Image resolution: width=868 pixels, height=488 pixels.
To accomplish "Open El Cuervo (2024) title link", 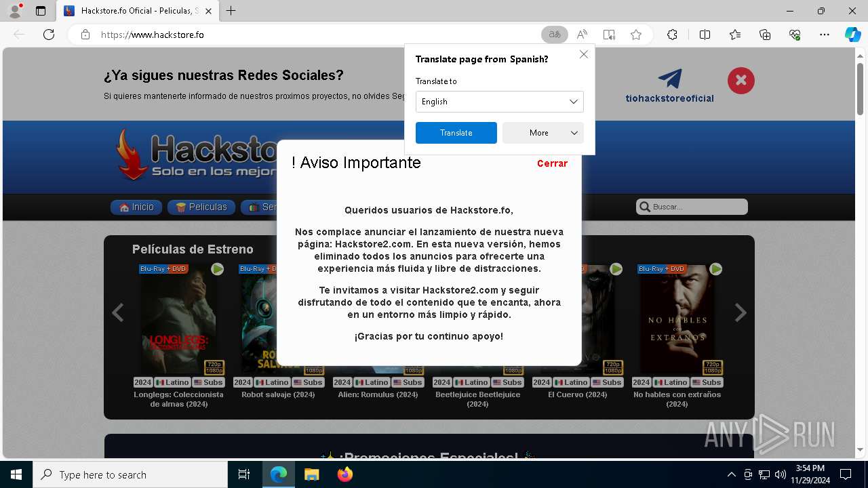I will (x=577, y=394).
